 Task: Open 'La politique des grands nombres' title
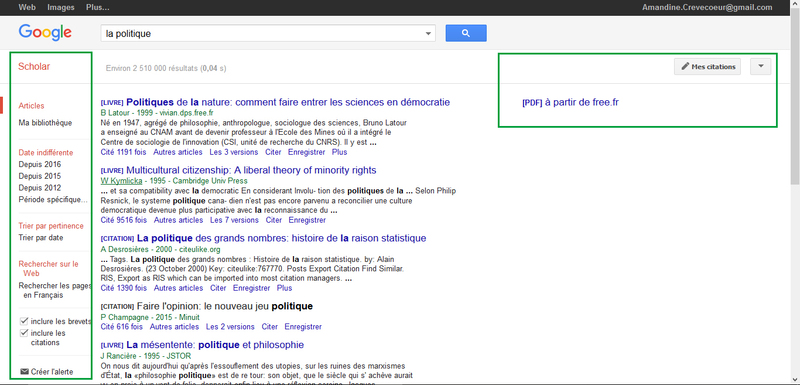click(282, 238)
